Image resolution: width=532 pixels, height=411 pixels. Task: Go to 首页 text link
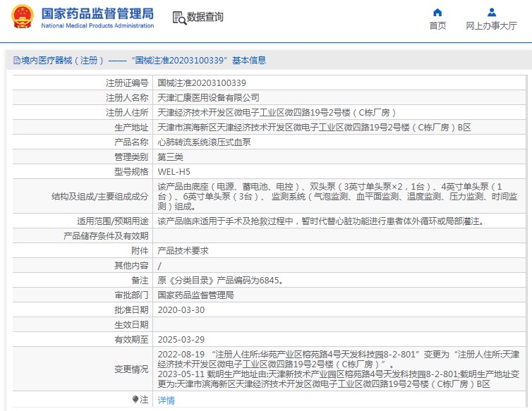(x=437, y=26)
